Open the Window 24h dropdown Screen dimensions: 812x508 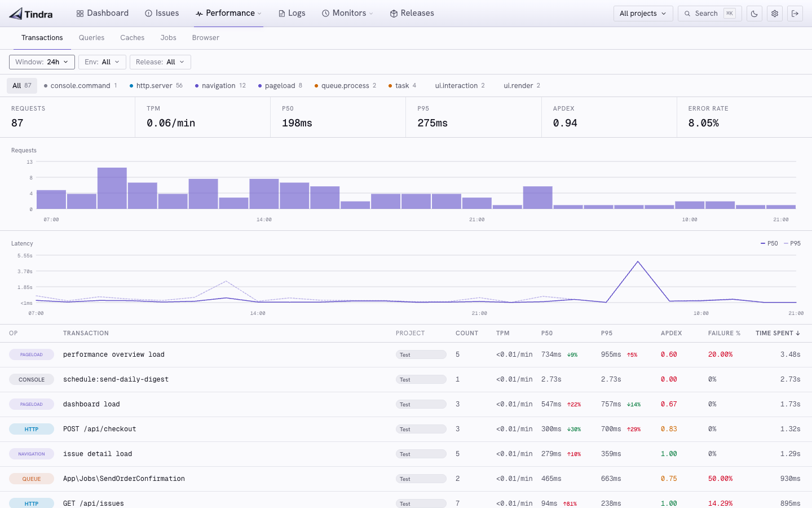(42, 62)
